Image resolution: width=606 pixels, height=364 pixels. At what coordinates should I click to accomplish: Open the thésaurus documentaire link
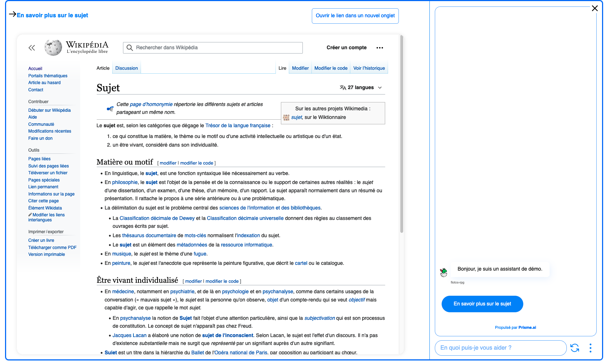pos(149,235)
